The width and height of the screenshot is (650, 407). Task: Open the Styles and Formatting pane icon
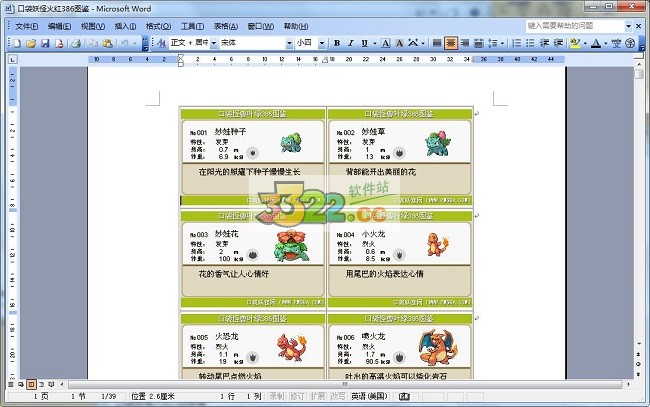click(x=162, y=43)
